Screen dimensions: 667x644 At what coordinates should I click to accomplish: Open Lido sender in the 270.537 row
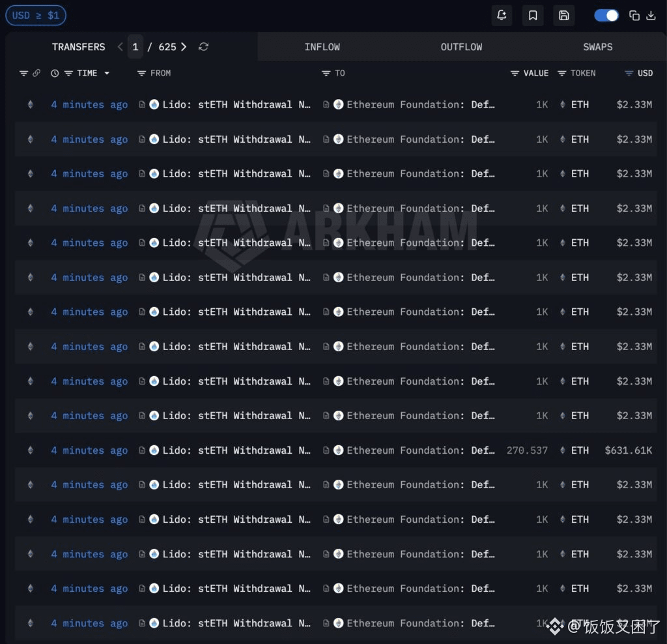coord(236,450)
